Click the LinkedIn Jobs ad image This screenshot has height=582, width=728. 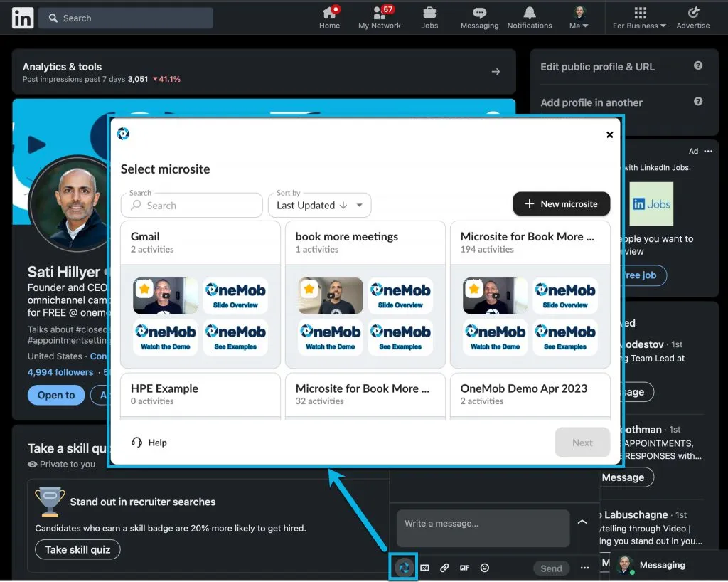[x=651, y=204]
